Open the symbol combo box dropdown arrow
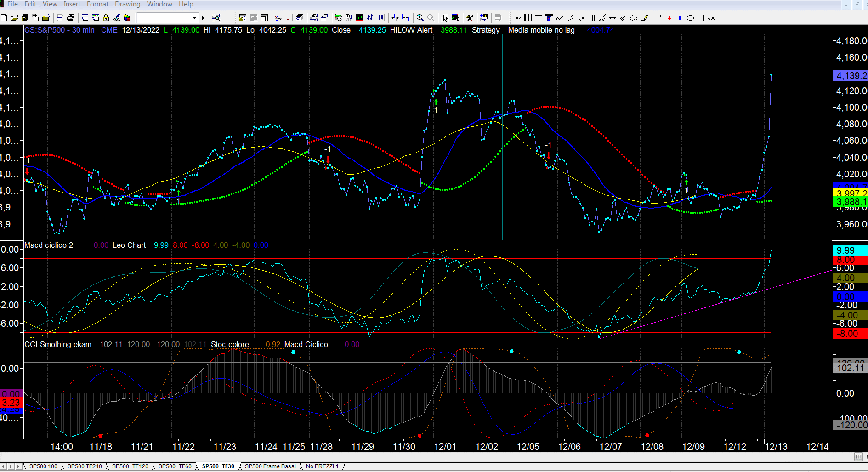 [194, 18]
